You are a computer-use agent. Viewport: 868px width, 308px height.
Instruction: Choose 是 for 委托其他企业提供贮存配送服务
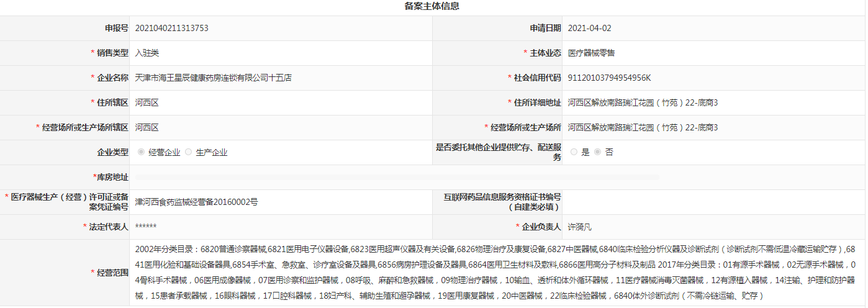click(x=574, y=152)
